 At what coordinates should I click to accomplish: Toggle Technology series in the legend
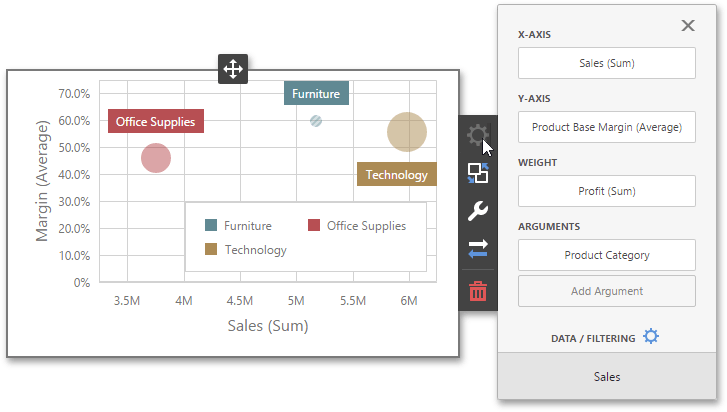pyautogui.click(x=247, y=250)
